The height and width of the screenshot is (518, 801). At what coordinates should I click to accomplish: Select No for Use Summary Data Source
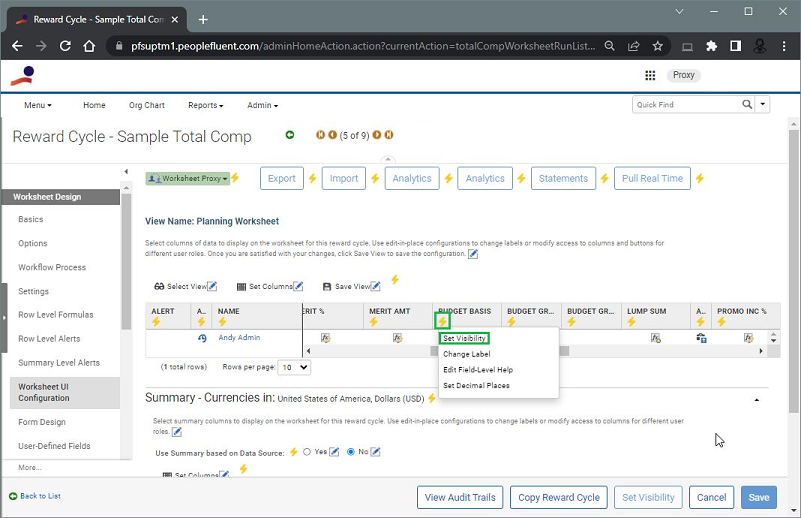(x=350, y=452)
